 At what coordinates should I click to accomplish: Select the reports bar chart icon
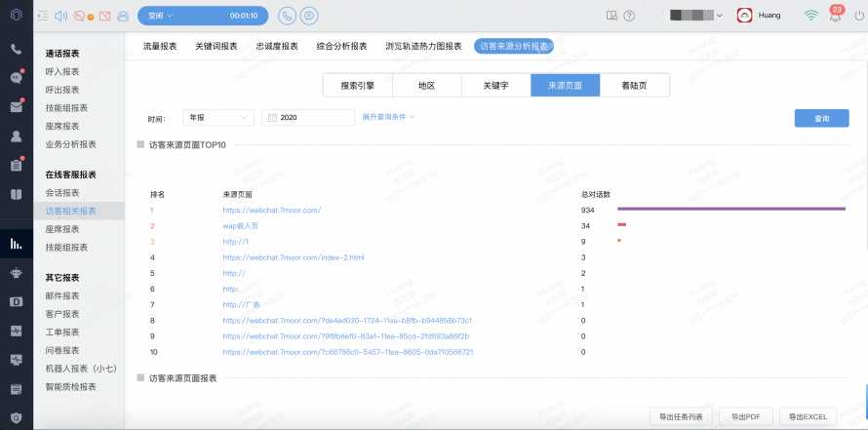[16, 244]
